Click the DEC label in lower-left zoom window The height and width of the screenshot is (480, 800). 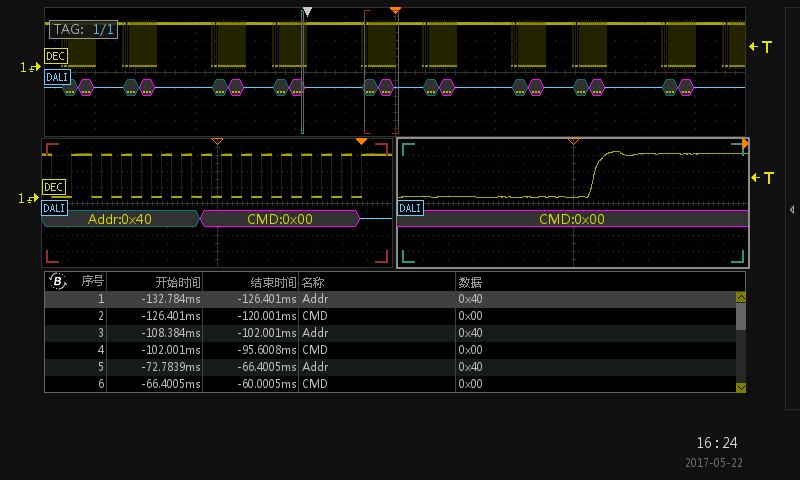[54, 187]
